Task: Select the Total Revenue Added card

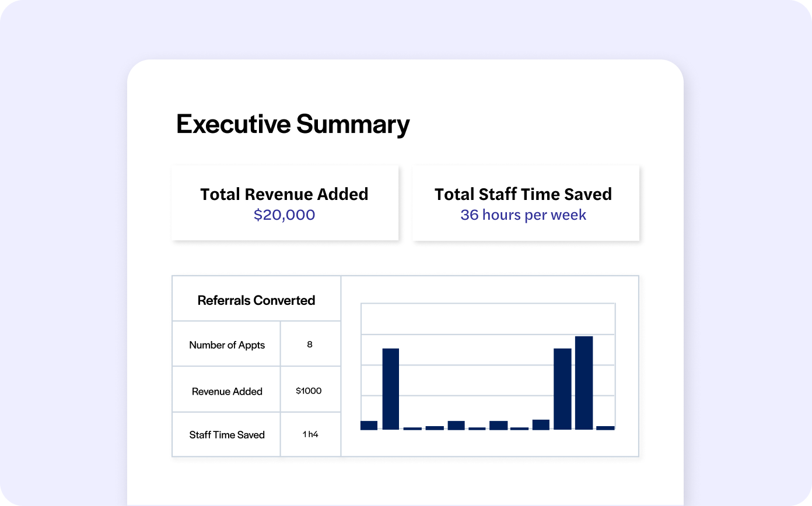Action: point(285,203)
